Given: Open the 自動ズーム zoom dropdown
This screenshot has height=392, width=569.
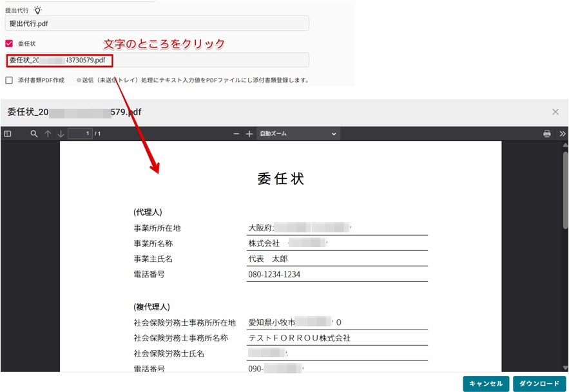Looking at the screenshot, I should tap(298, 134).
